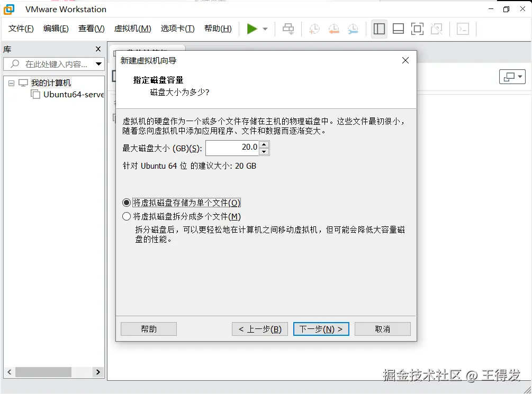Open the 选项卡(T) menu
Image resolution: width=532 pixels, height=394 pixels.
(178, 29)
